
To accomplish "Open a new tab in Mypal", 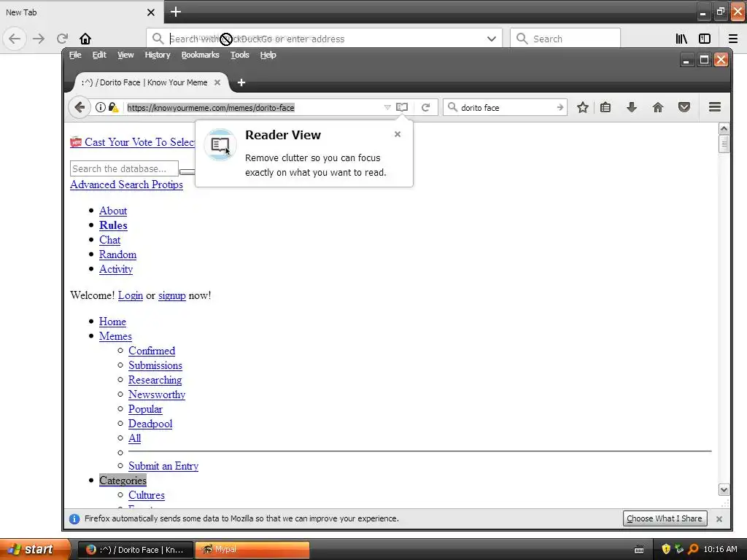I will click(x=241, y=82).
